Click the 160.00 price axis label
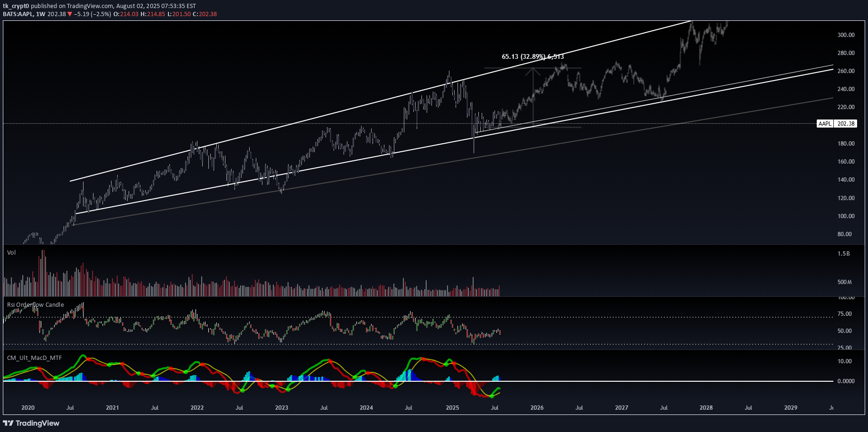This screenshot has width=868, height=432. [846, 162]
